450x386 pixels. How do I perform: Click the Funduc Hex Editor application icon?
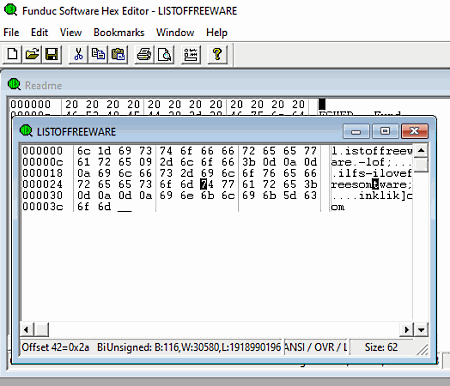tap(10, 10)
